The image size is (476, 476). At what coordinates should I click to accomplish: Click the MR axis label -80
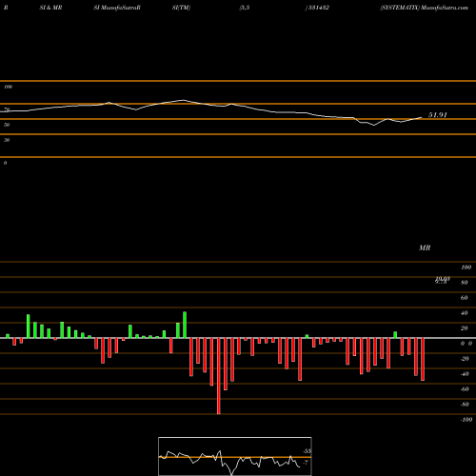pos(465,405)
